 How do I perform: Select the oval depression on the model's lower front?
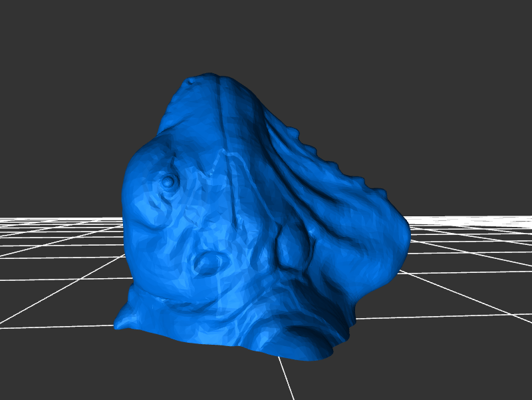pos(207,264)
